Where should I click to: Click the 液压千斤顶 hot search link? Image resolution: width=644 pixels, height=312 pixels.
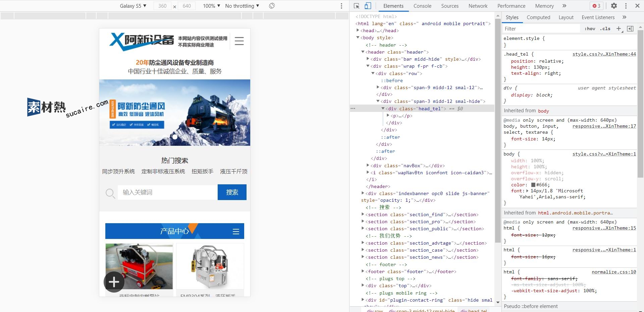(234, 171)
